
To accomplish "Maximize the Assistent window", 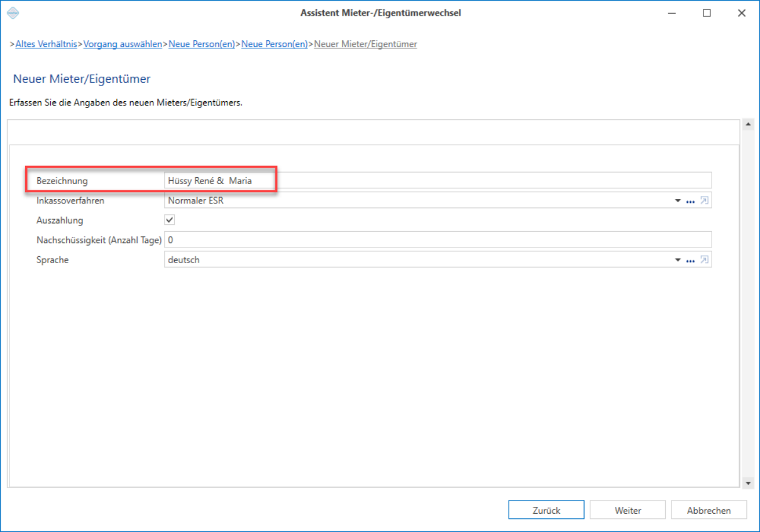I will (x=707, y=13).
